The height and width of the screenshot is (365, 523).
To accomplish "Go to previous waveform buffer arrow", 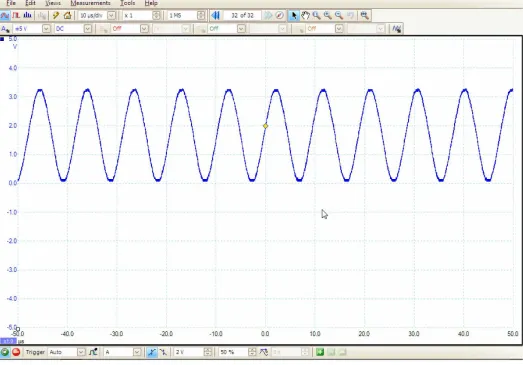I will coord(215,15).
